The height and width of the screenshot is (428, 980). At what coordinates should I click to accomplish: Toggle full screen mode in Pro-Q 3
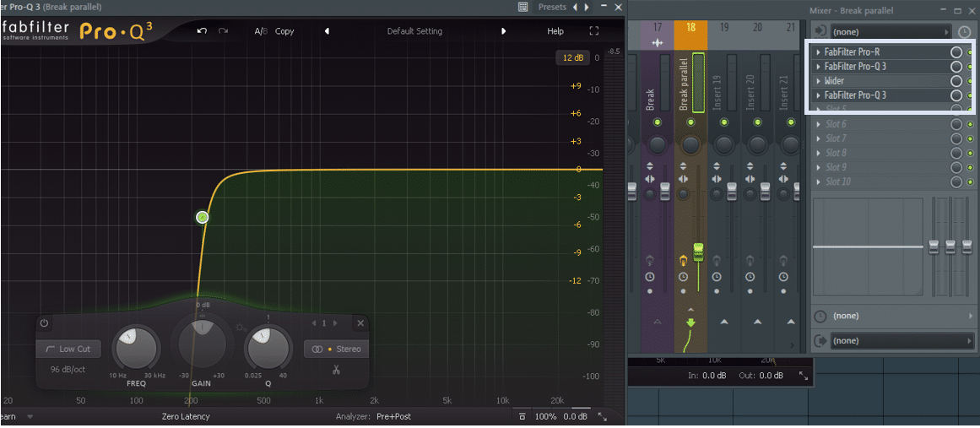click(x=593, y=30)
